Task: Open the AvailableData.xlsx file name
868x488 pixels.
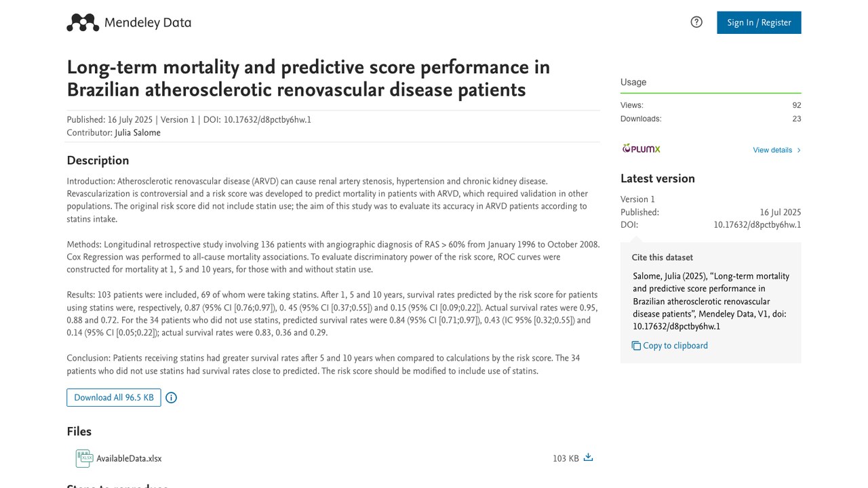Action: [x=129, y=459]
